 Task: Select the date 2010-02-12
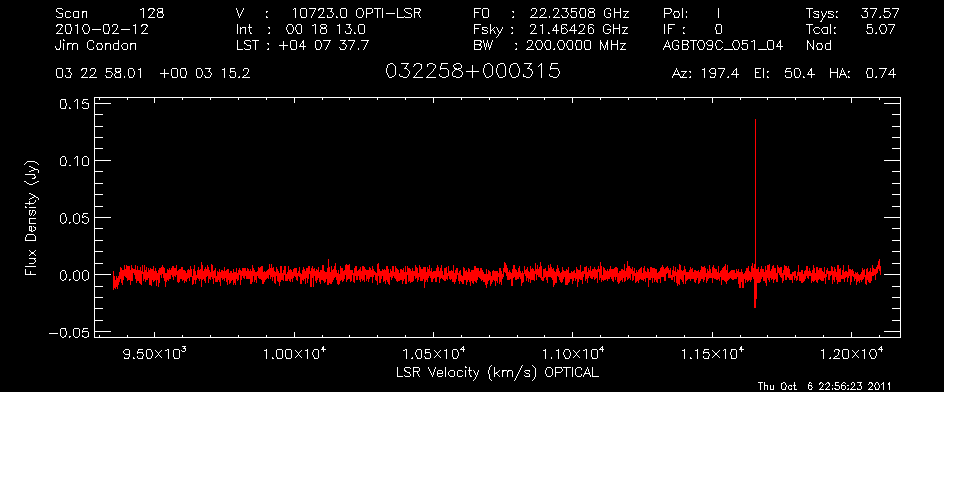click(102, 29)
